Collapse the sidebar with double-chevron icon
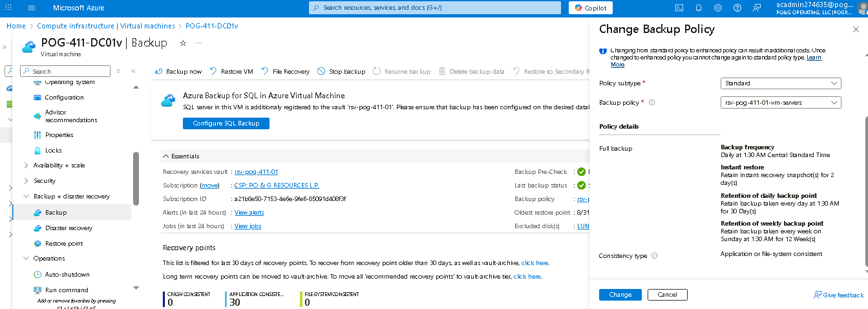868x309 pixels. (x=133, y=71)
